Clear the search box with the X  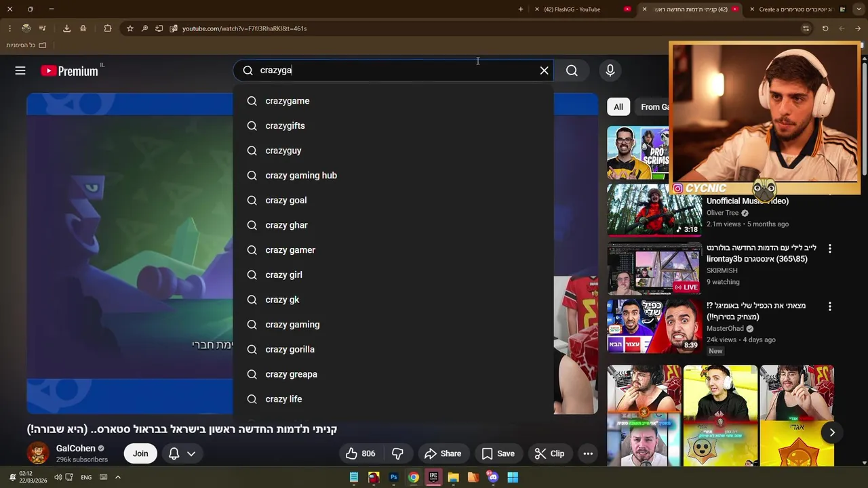click(544, 70)
